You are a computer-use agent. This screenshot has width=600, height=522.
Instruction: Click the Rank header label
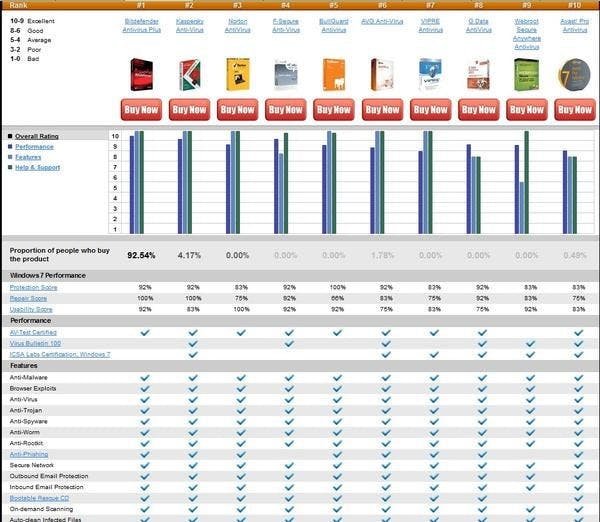point(18,5)
